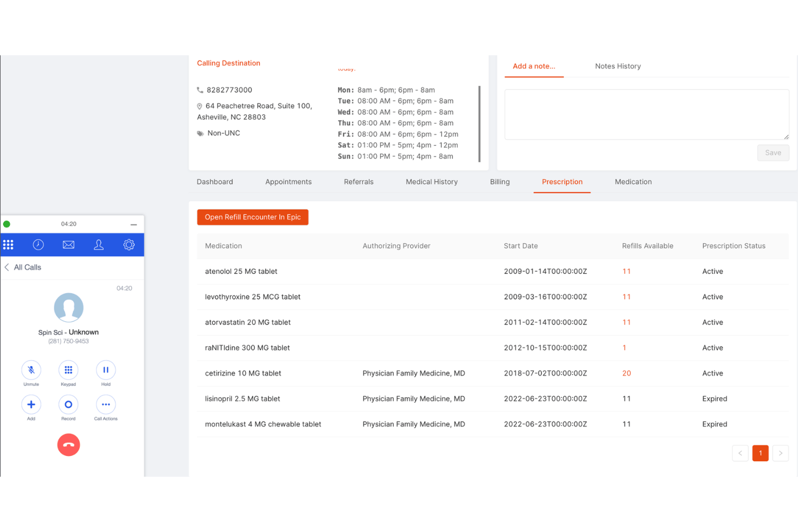798x532 pixels.
Task: Click start date 2018-07-02T00:00:00Z
Action: tap(545, 373)
